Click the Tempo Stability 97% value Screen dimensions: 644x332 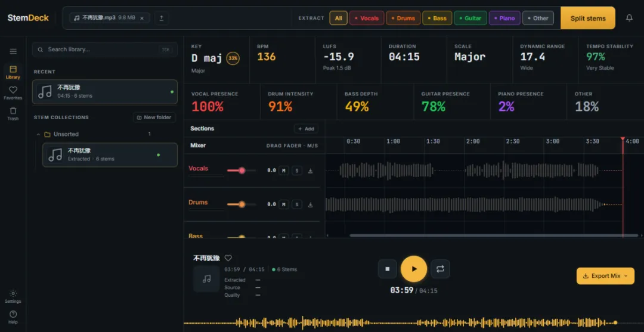[x=596, y=57]
